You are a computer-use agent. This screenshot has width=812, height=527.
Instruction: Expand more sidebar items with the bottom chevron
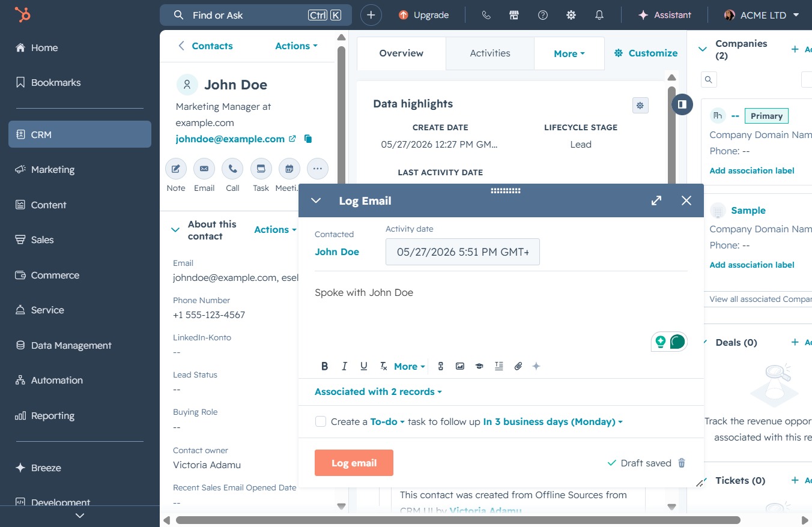pos(80,515)
